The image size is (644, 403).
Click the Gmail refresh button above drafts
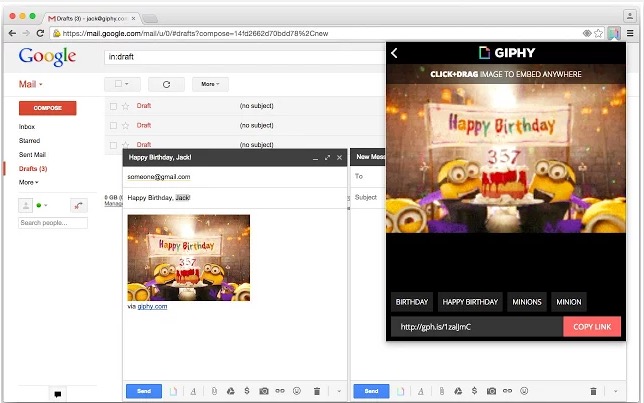pos(166,84)
